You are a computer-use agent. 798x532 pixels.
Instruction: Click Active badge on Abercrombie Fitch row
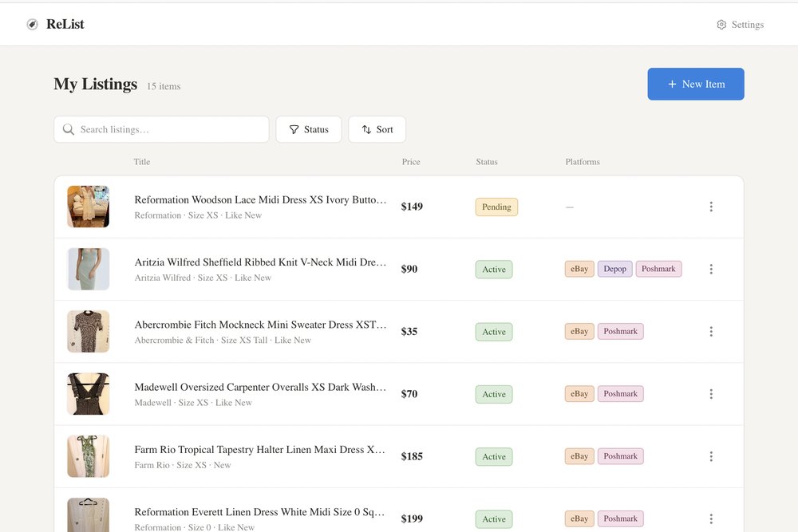(494, 332)
